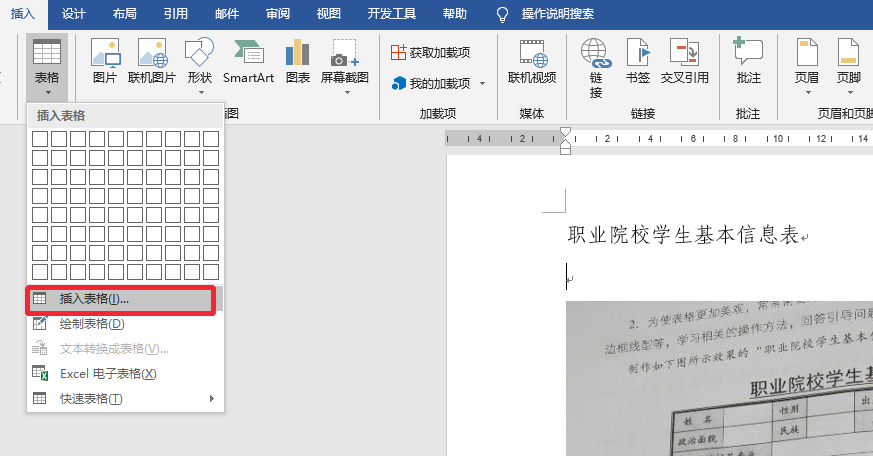The height and width of the screenshot is (456, 873).
Task: Click the 图片 picture icon
Action: (105, 52)
